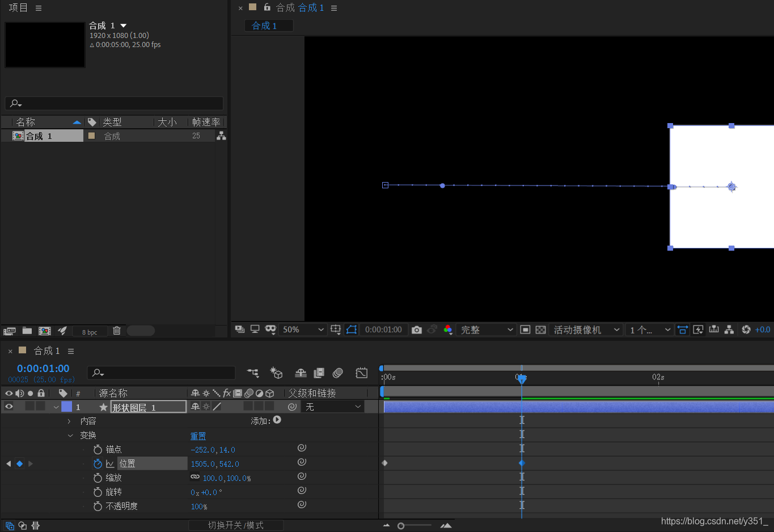This screenshot has height=532, width=774.
Task: Open the composition viewer panel menu
Action: (x=334, y=8)
